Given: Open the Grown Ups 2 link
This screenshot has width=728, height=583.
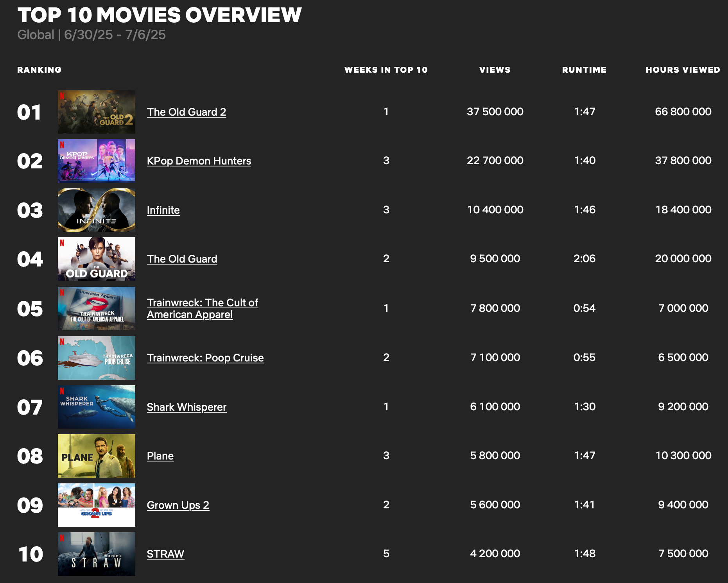Looking at the screenshot, I should click(x=178, y=505).
